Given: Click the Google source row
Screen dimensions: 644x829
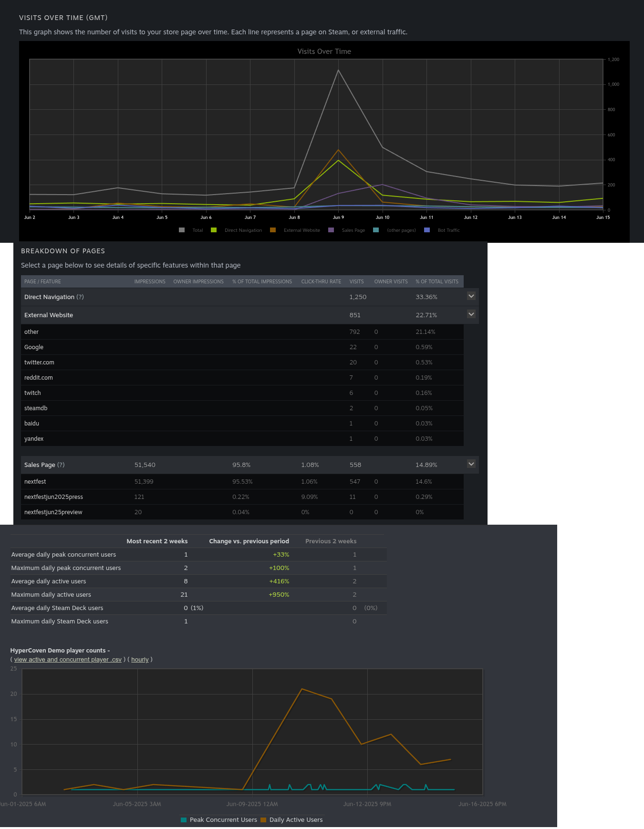Looking at the screenshot, I should click(x=242, y=347).
